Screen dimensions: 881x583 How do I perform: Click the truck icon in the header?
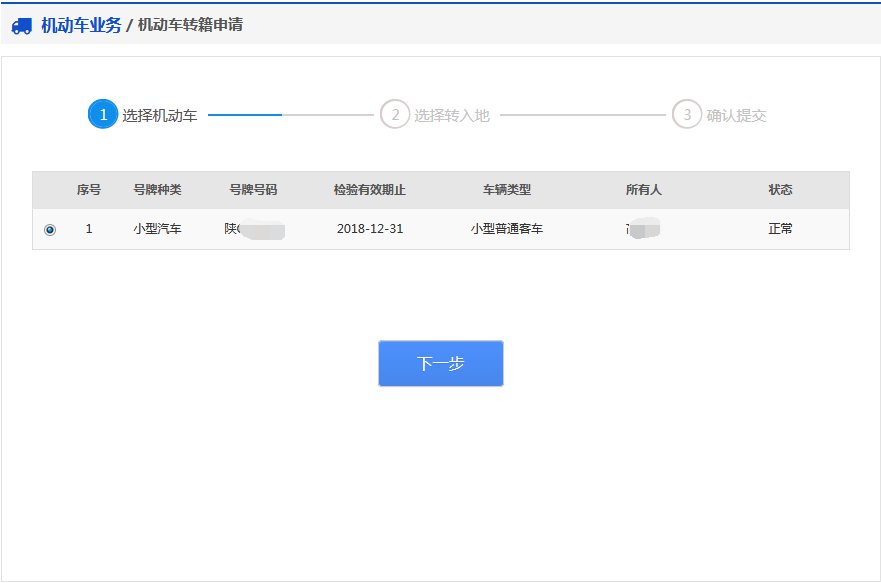22,25
